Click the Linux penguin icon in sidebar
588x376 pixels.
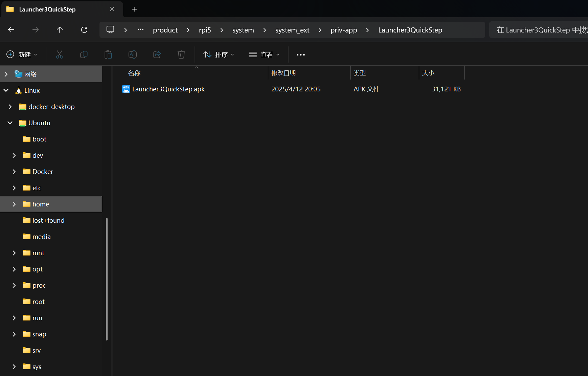coord(19,90)
